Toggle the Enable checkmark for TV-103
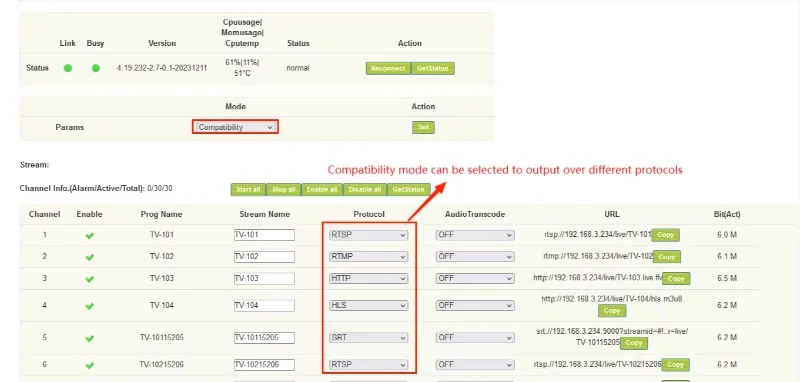This screenshot has width=800, height=382. click(89, 279)
